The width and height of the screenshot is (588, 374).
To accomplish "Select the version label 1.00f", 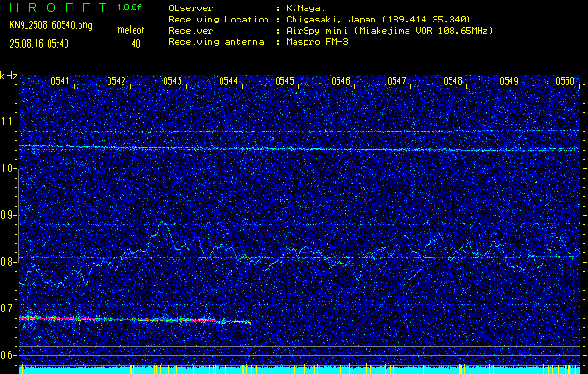I will (x=129, y=7).
